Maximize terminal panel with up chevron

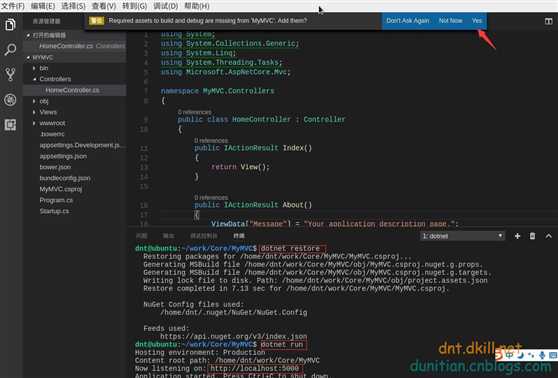548,236
